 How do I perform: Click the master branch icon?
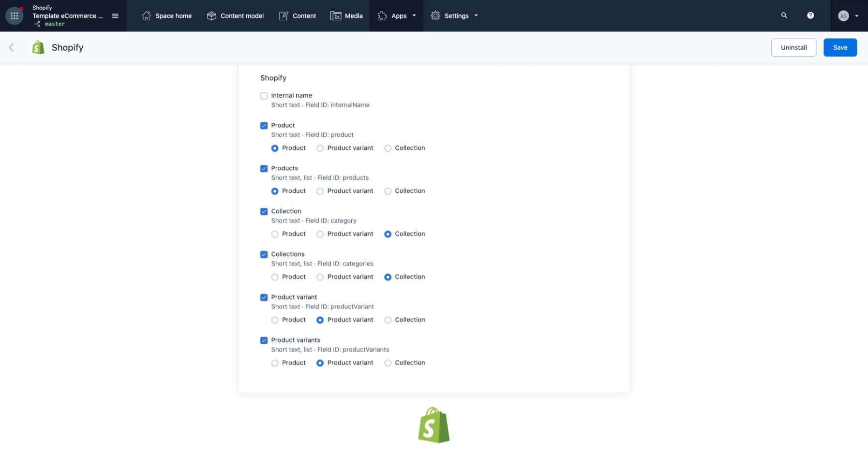pyautogui.click(x=37, y=24)
